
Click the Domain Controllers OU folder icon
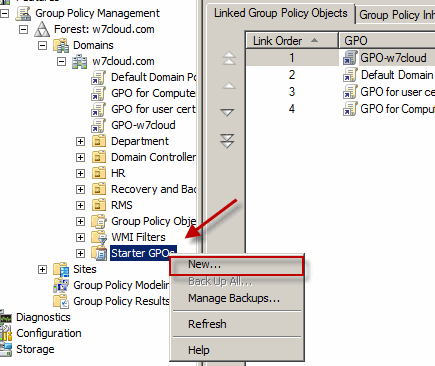[99, 157]
